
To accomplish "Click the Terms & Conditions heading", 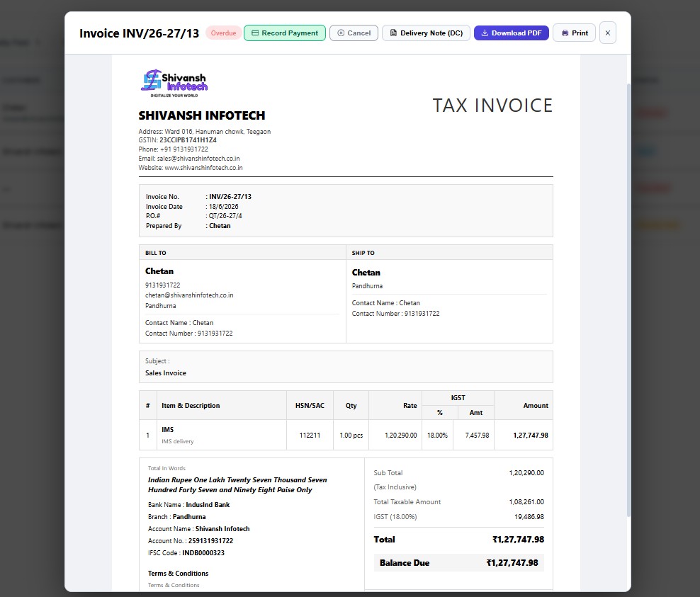I will 178,574.
